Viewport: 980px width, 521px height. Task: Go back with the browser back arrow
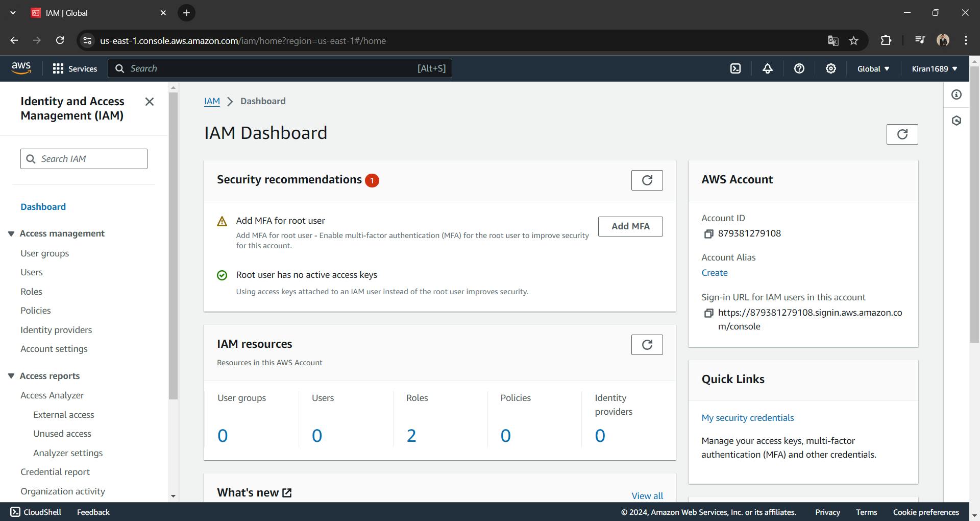14,40
